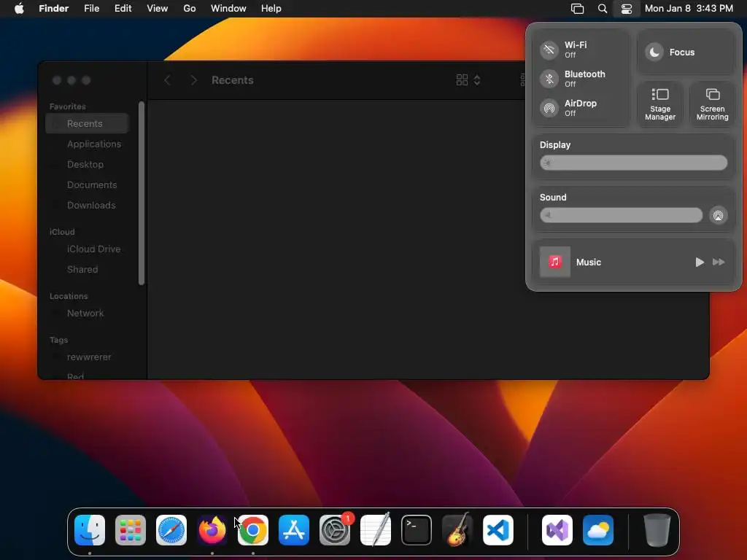The width and height of the screenshot is (747, 560).
Task: Click the Finder sidebar scrollbar
Action: pos(141,192)
